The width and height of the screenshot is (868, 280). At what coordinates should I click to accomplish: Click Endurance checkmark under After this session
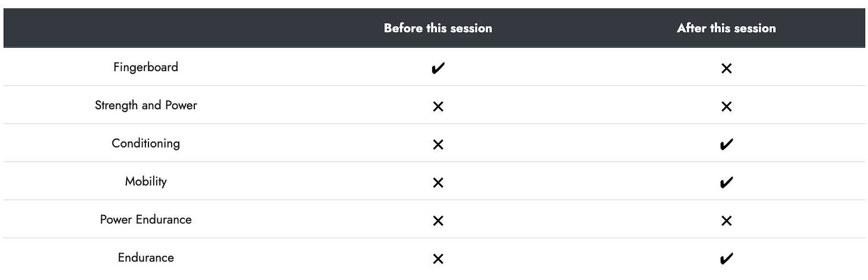point(726,259)
